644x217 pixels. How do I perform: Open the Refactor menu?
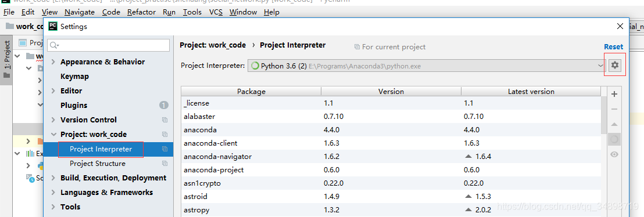coord(142,12)
